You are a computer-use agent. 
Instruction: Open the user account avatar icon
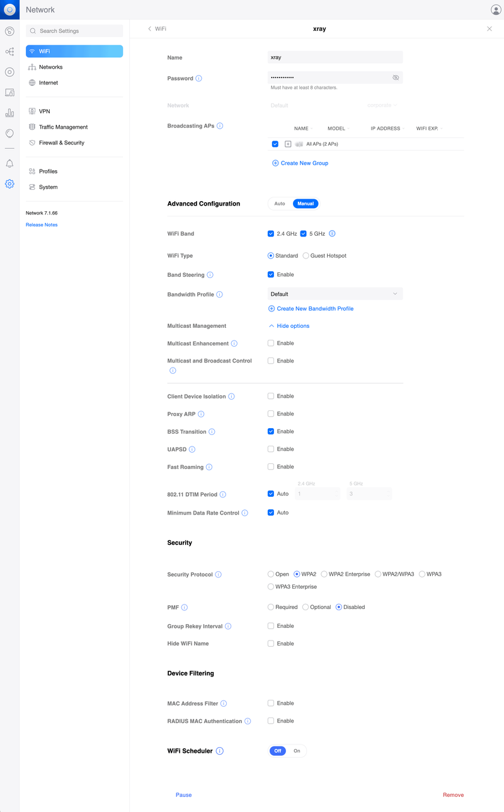(x=496, y=9)
